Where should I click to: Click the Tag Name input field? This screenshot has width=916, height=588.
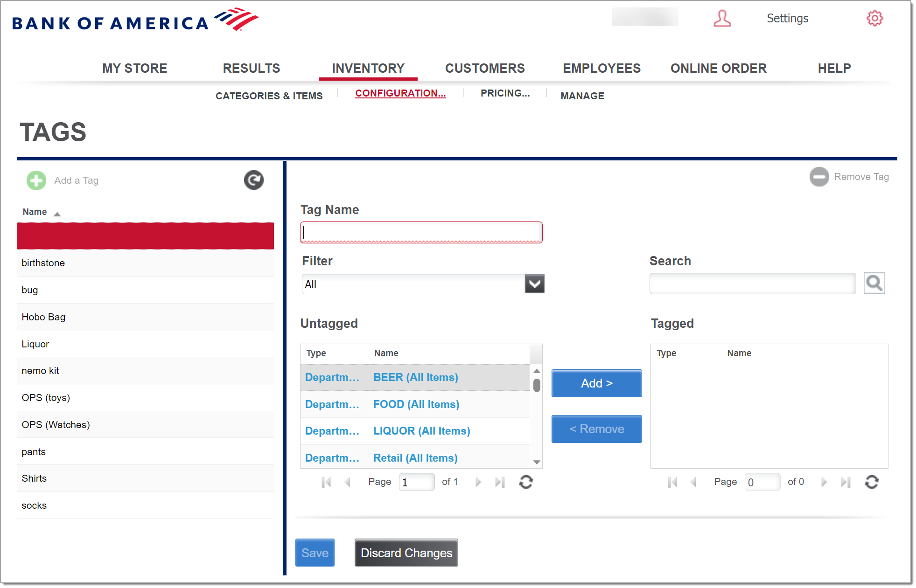tap(421, 232)
